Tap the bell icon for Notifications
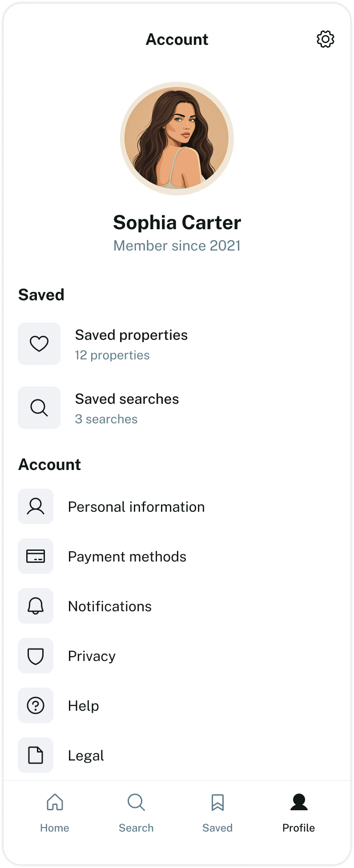The image size is (354, 868). click(x=36, y=606)
